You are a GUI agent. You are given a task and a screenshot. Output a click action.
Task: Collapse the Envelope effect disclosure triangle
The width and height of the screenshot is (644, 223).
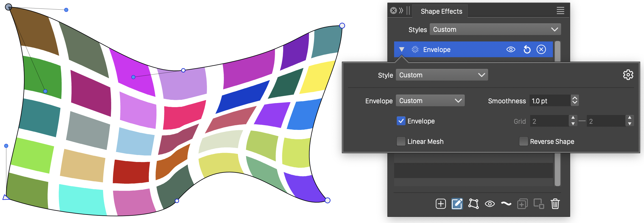[402, 50]
